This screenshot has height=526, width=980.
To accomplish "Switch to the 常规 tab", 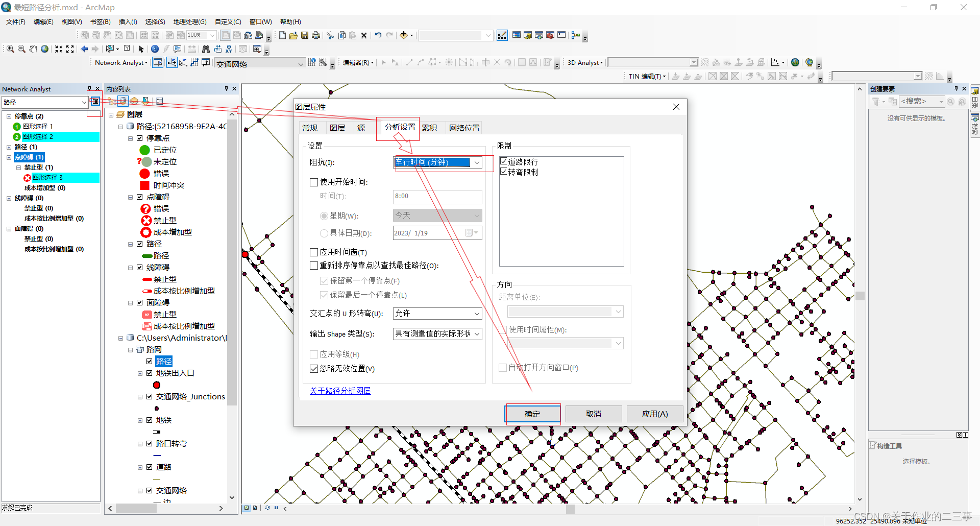I will (x=310, y=128).
